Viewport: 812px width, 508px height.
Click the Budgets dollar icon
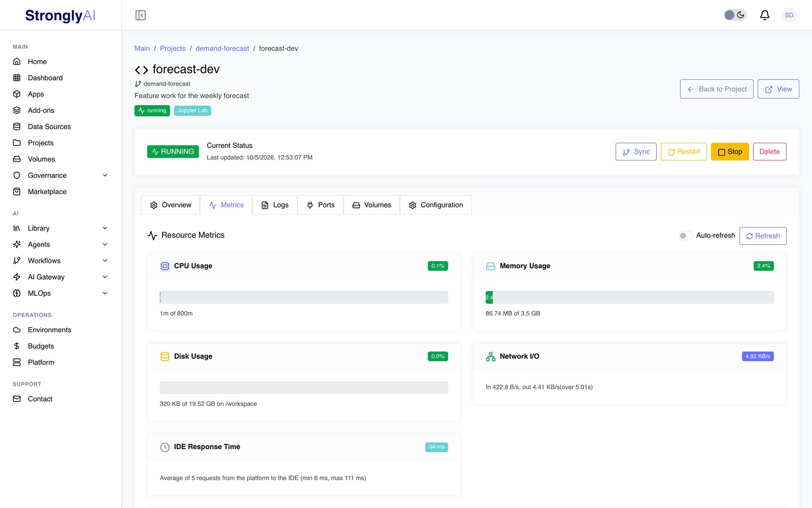pos(17,346)
